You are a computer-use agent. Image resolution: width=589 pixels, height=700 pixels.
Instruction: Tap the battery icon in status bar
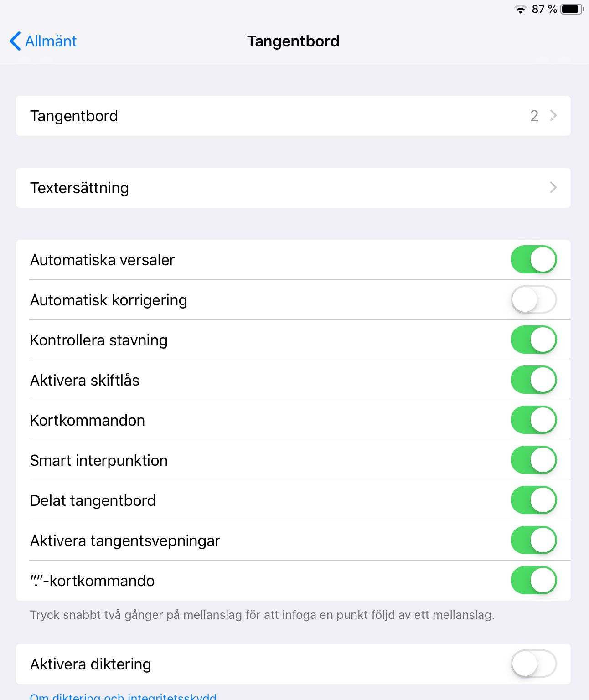[x=571, y=9]
